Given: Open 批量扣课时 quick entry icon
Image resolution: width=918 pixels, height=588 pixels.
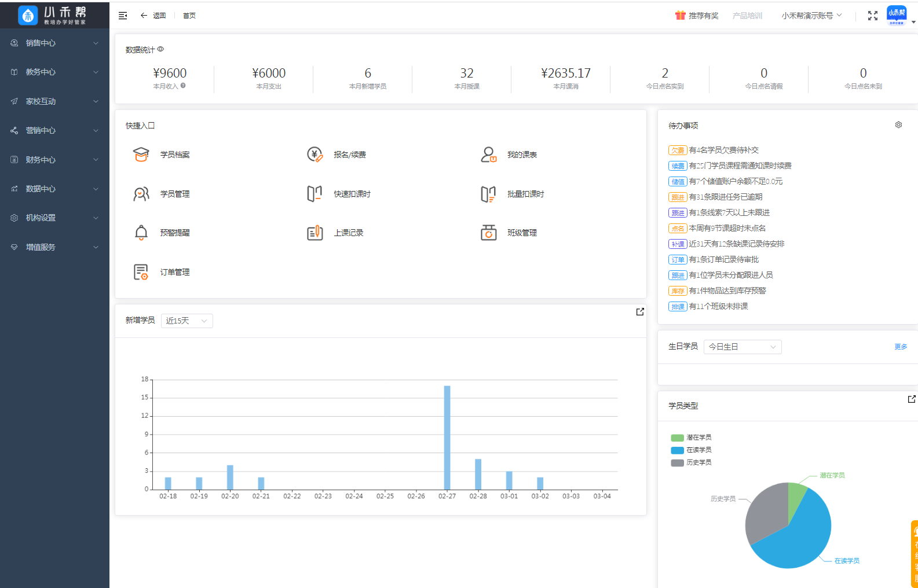Looking at the screenshot, I should pos(488,194).
